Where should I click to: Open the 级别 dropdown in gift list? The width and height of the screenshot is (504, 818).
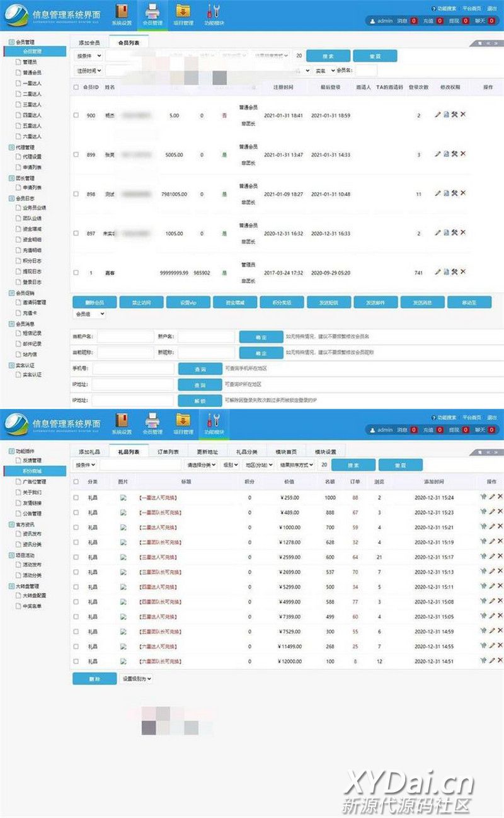click(229, 464)
